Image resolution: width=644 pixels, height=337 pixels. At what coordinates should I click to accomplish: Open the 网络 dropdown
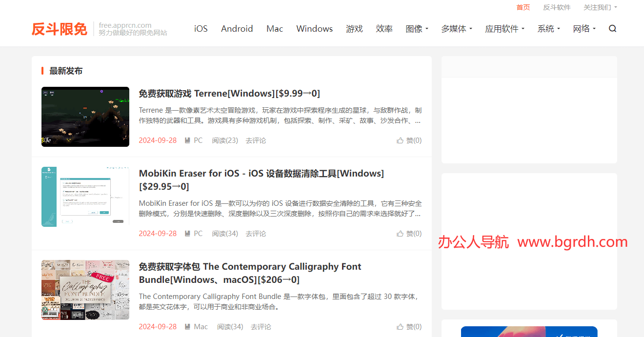coord(584,29)
